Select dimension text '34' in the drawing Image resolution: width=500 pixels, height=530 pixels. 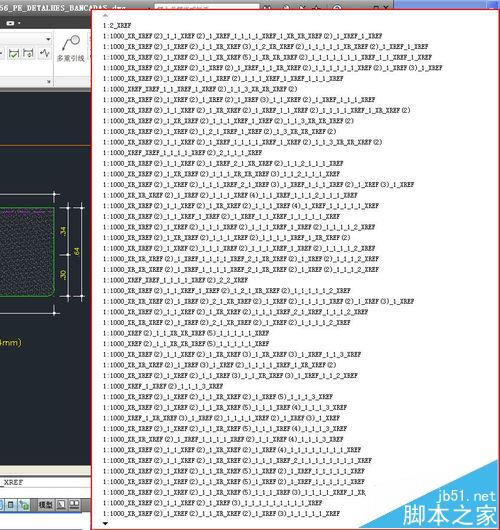click(63, 231)
